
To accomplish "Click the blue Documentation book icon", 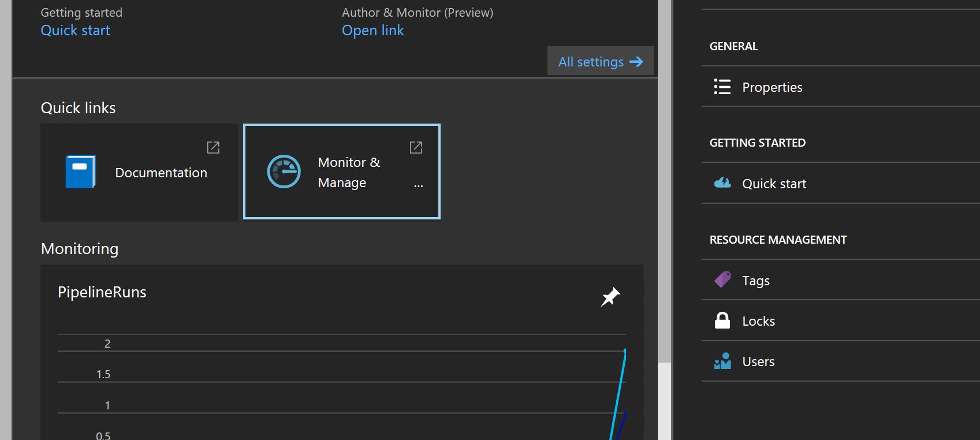I will click(80, 171).
